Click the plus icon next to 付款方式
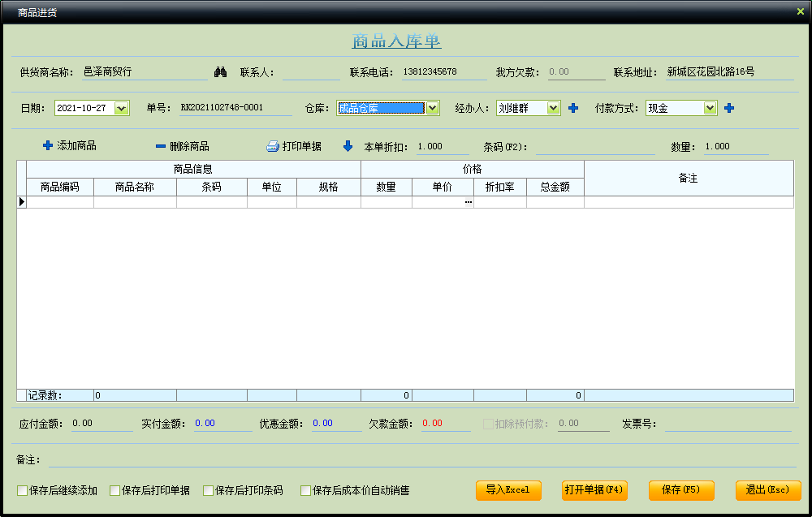This screenshot has width=812, height=517. point(729,108)
